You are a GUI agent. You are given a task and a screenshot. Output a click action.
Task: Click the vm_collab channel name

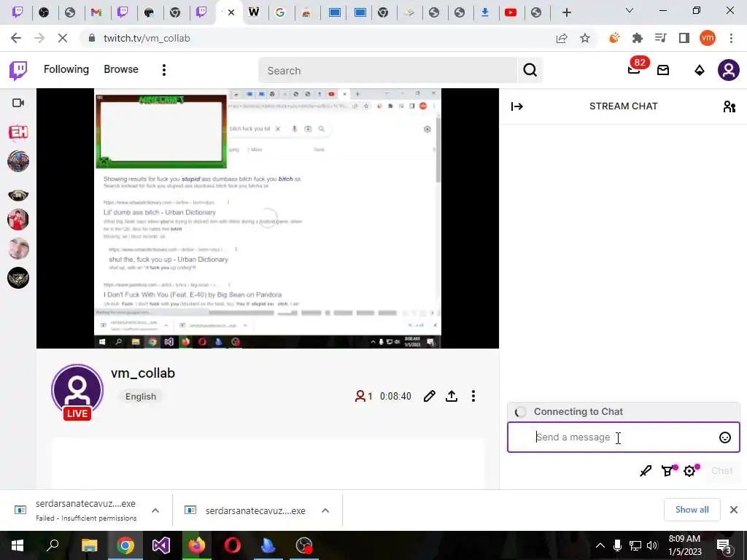143,373
